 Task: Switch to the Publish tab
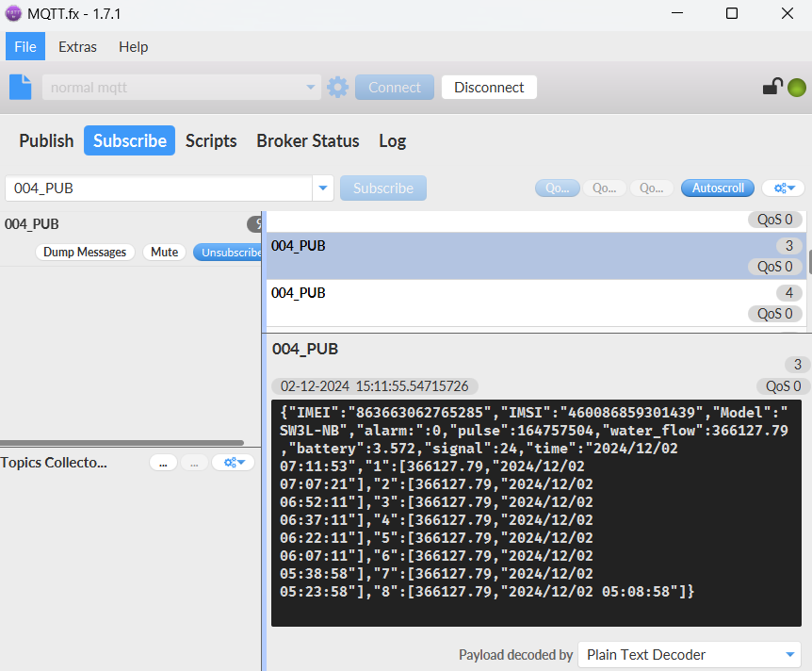[46, 141]
